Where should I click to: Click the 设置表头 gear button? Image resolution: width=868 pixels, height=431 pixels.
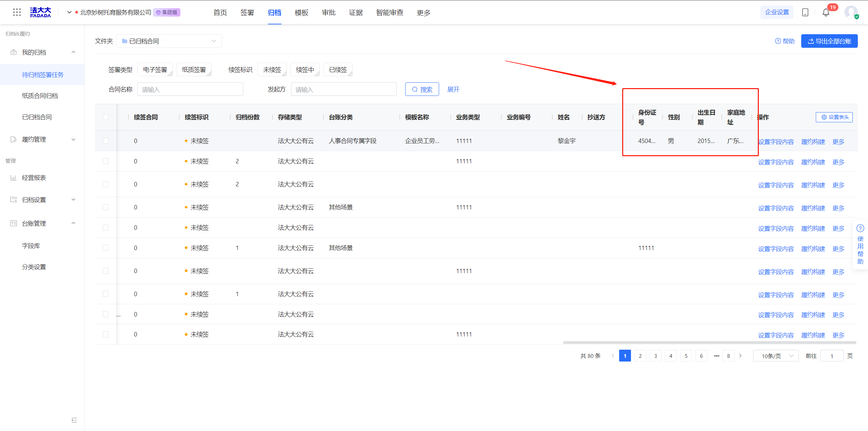coord(834,117)
